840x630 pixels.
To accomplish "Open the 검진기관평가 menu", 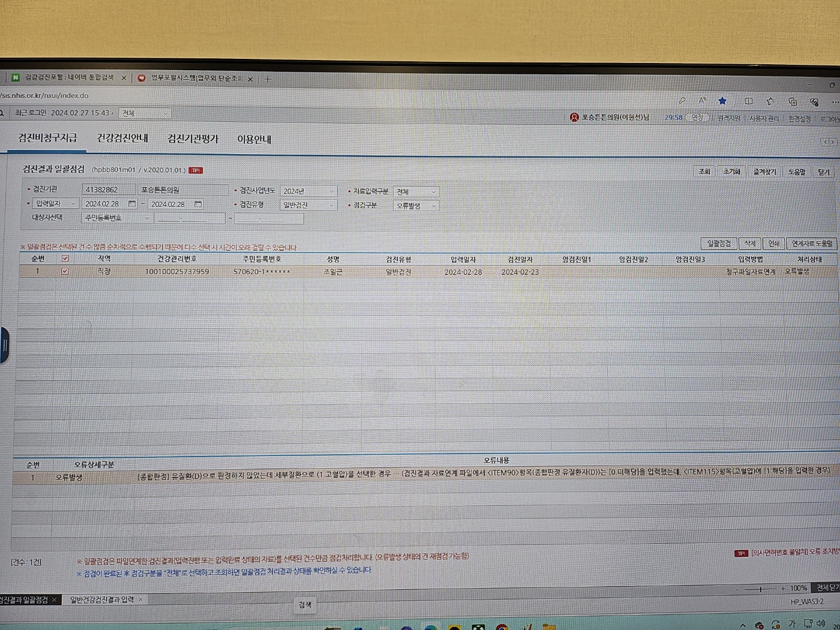I will pyautogui.click(x=193, y=139).
